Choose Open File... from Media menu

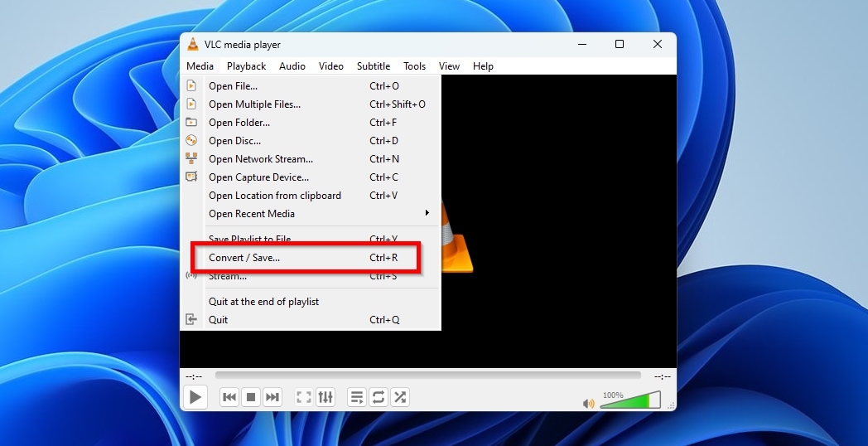tap(310, 86)
